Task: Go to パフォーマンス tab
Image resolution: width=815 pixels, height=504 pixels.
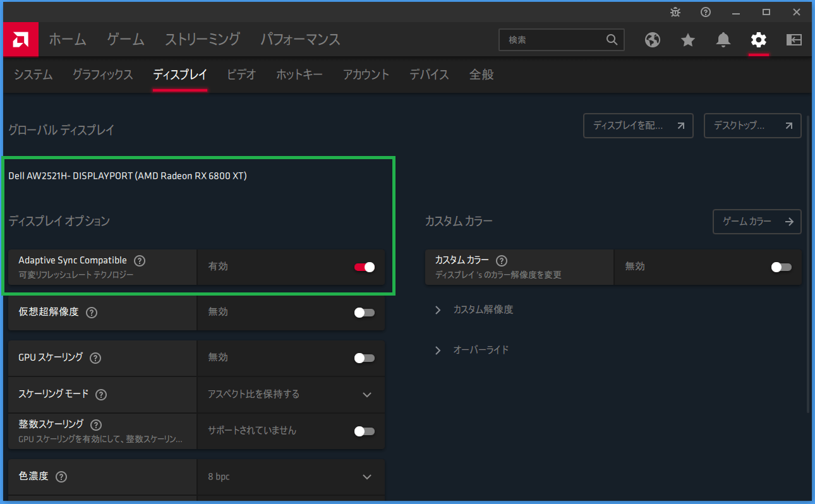Action: [301, 39]
